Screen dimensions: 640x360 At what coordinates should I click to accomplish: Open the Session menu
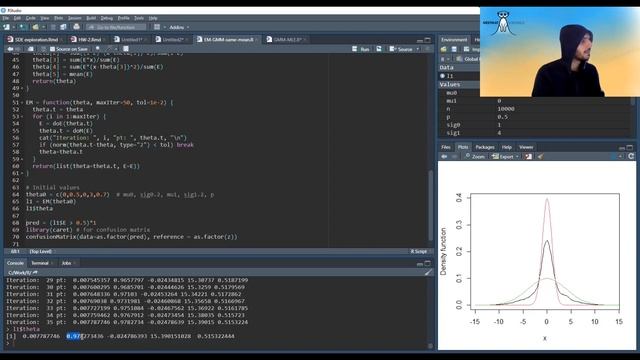coord(74,18)
